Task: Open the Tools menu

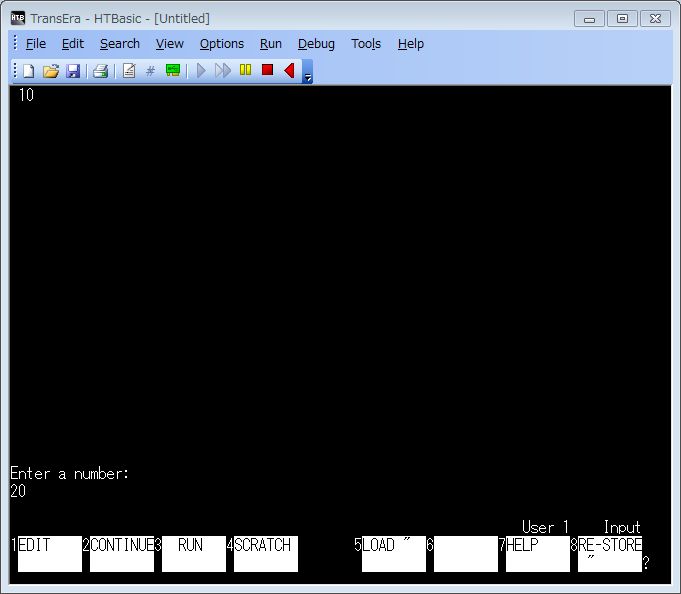Action: (x=366, y=44)
